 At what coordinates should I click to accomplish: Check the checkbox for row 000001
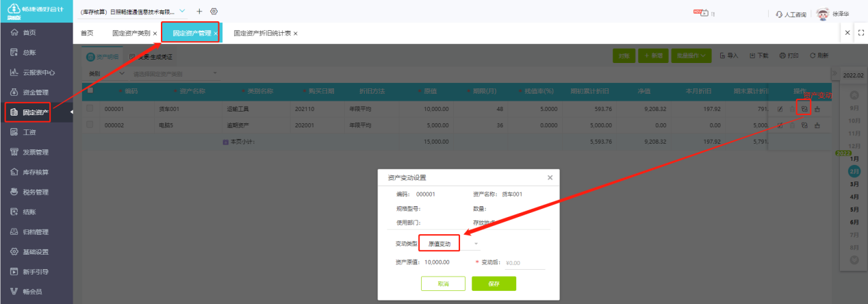coord(90,109)
